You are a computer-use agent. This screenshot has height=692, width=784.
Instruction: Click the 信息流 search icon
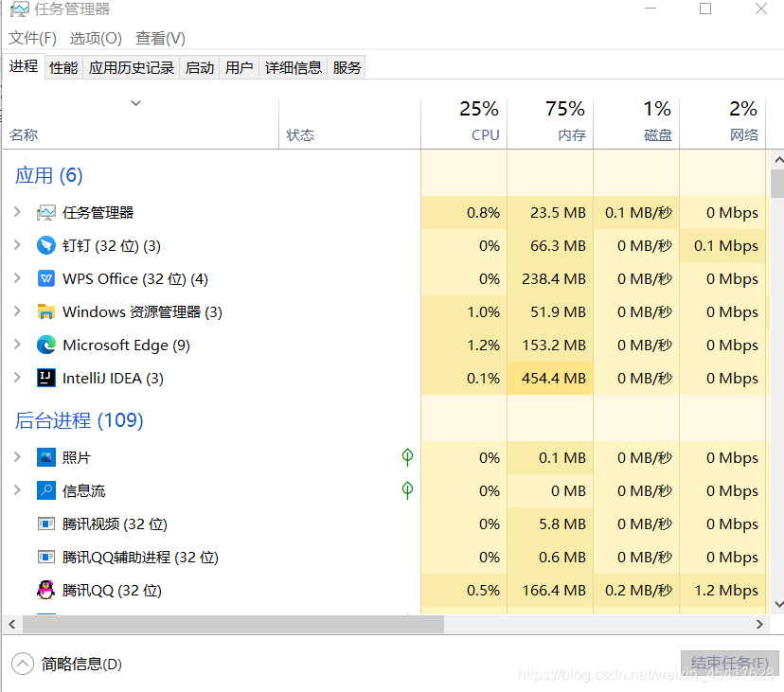(x=46, y=490)
